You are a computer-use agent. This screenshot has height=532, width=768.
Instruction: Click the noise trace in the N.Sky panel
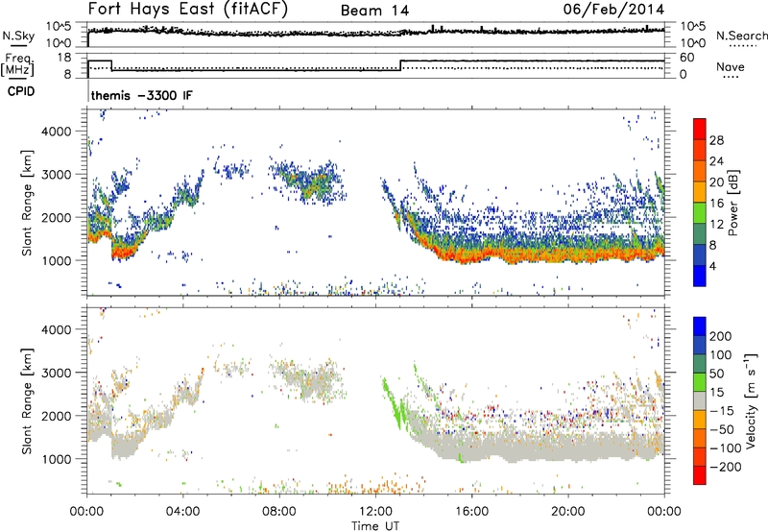(x=376, y=33)
